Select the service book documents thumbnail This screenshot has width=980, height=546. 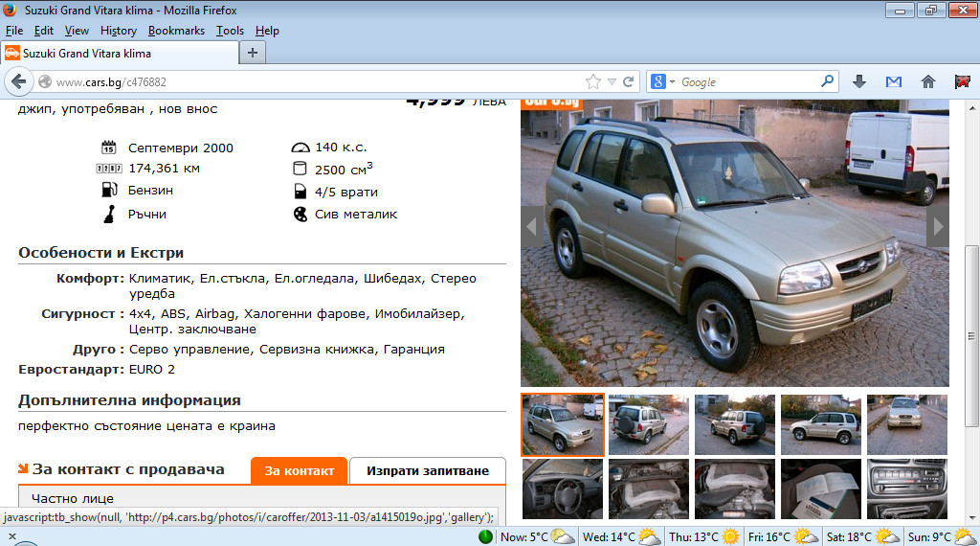coord(821,489)
